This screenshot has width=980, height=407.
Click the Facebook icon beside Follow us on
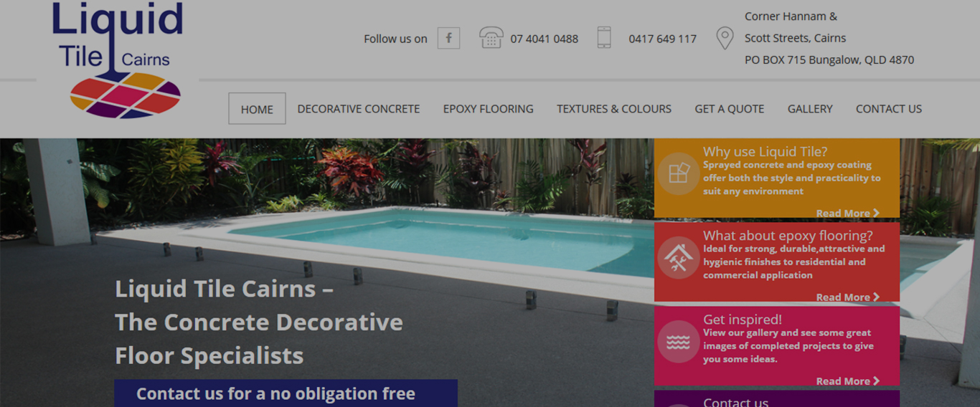coord(448,38)
